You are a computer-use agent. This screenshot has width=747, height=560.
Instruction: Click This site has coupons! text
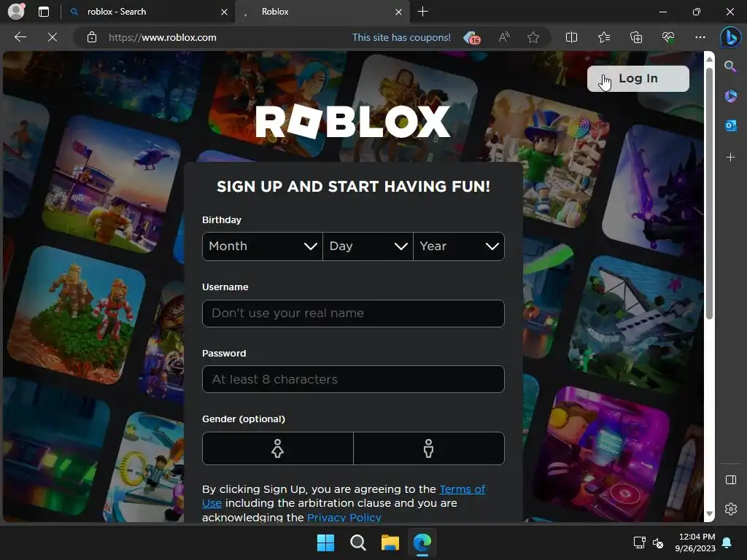[401, 37]
